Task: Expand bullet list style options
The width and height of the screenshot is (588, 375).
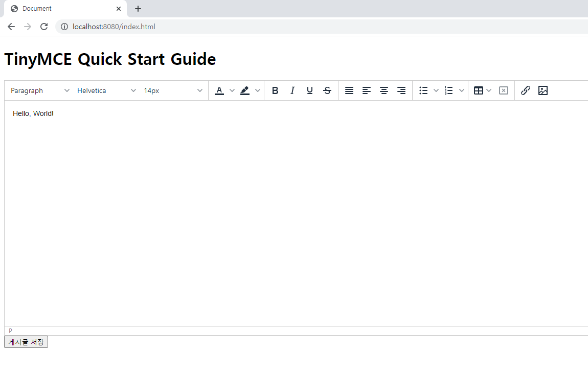Action: coord(436,90)
